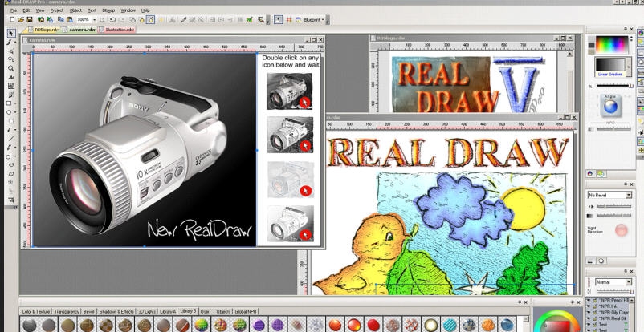The height and width of the screenshot is (332, 644).
Task: Click the Linear Gradient preview swatch
Action: tap(610, 65)
